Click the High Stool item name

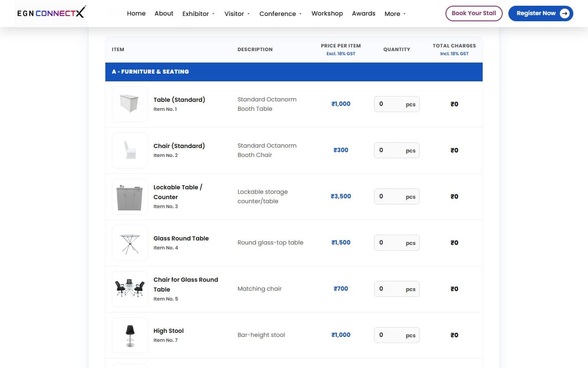click(x=169, y=331)
